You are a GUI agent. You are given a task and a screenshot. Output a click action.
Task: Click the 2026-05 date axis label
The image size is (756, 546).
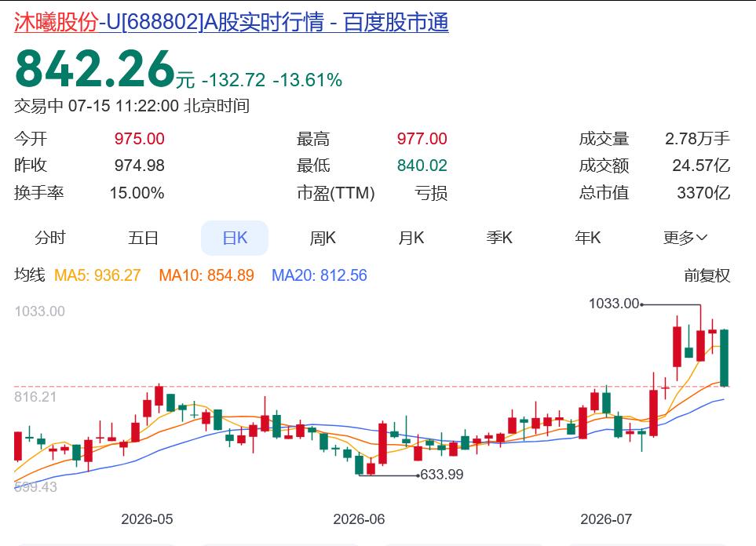click(x=147, y=519)
